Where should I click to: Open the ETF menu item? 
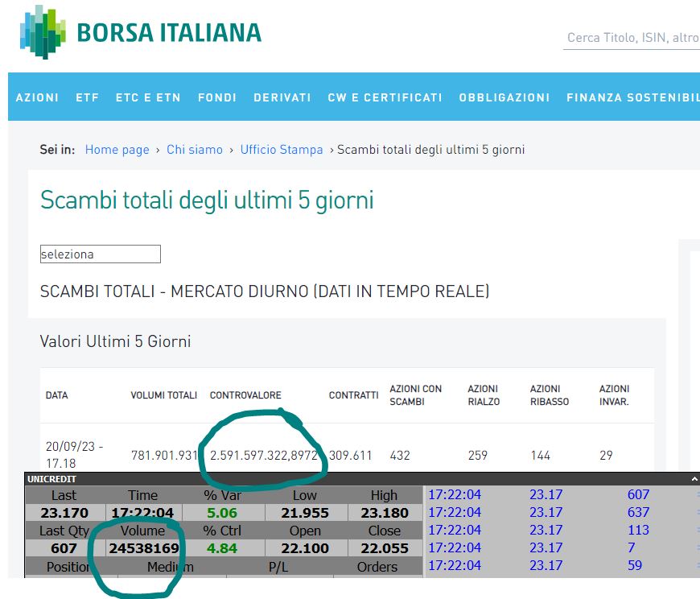pos(87,97)
